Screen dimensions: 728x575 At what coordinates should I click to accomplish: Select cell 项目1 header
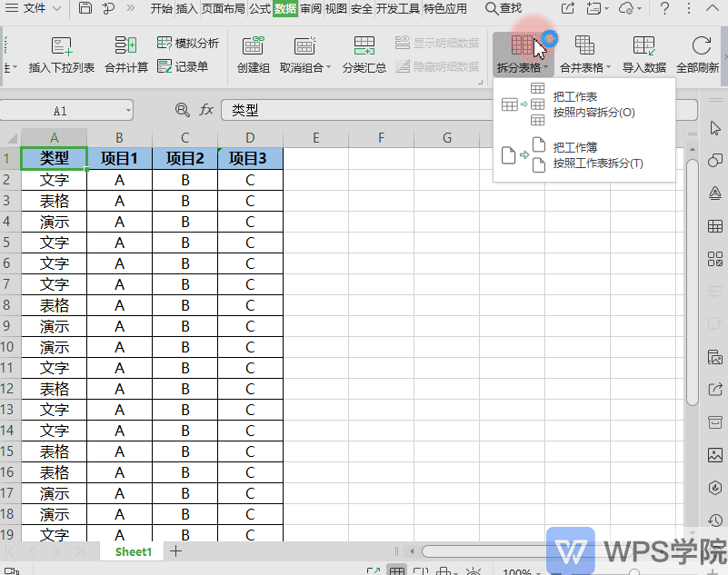tap(119, 159)
